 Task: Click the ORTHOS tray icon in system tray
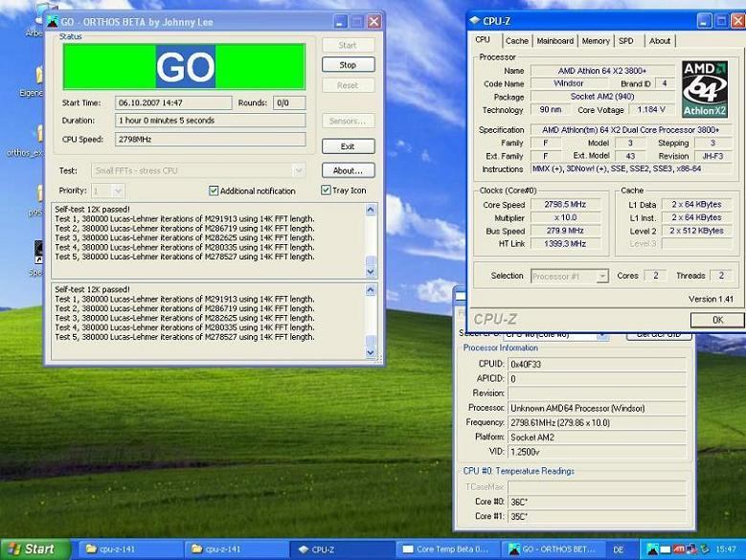coord(652,549)
